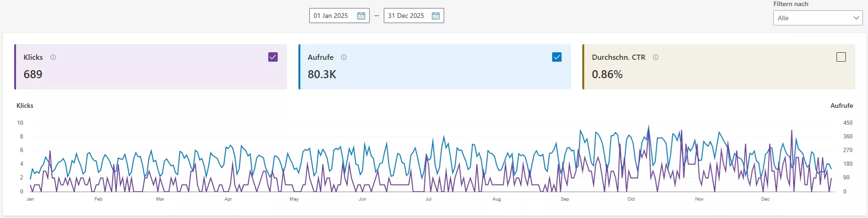This screenshot has height=218, width=868.
Task: Open the start date calendar icon
Action: pyautogui.click(x=361, y=16)
